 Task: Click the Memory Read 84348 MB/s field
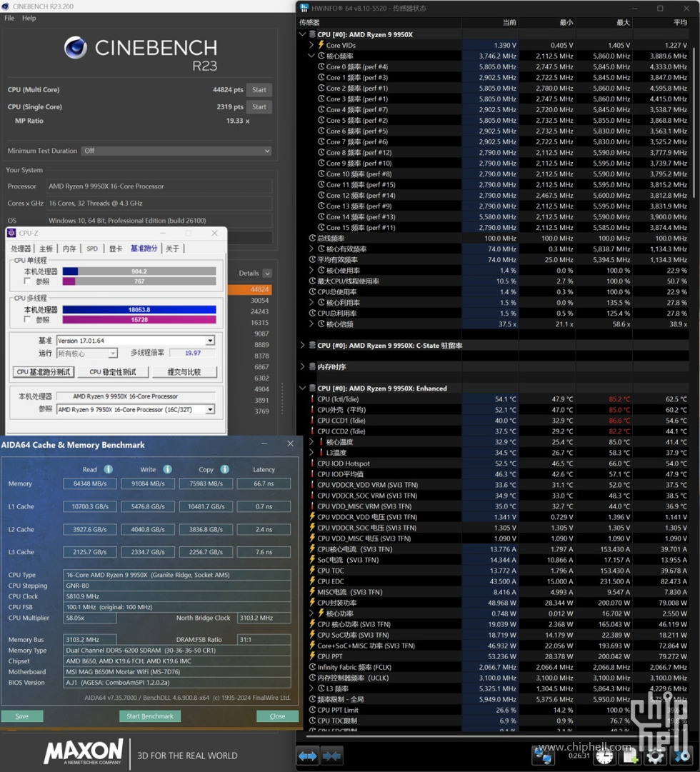[90, 483]
